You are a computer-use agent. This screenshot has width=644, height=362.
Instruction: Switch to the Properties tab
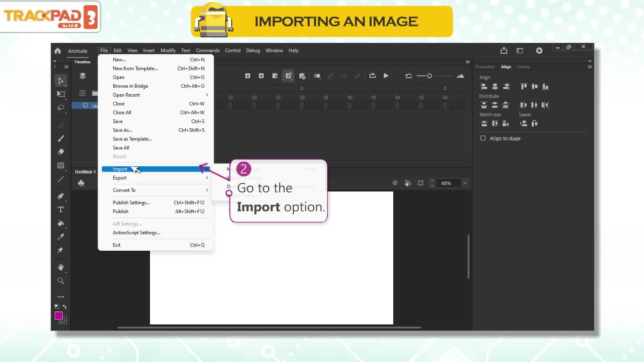pos(485,67)
